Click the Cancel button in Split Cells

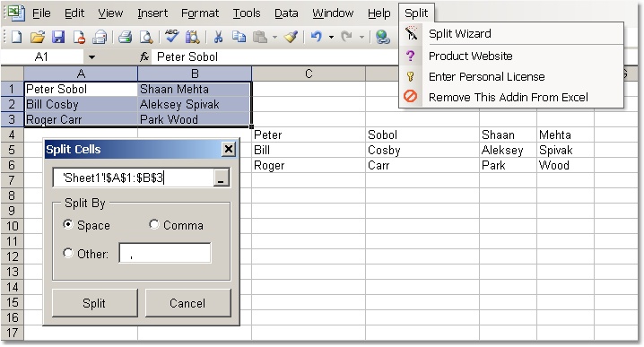pyautogui.click(x=187, y=303)
